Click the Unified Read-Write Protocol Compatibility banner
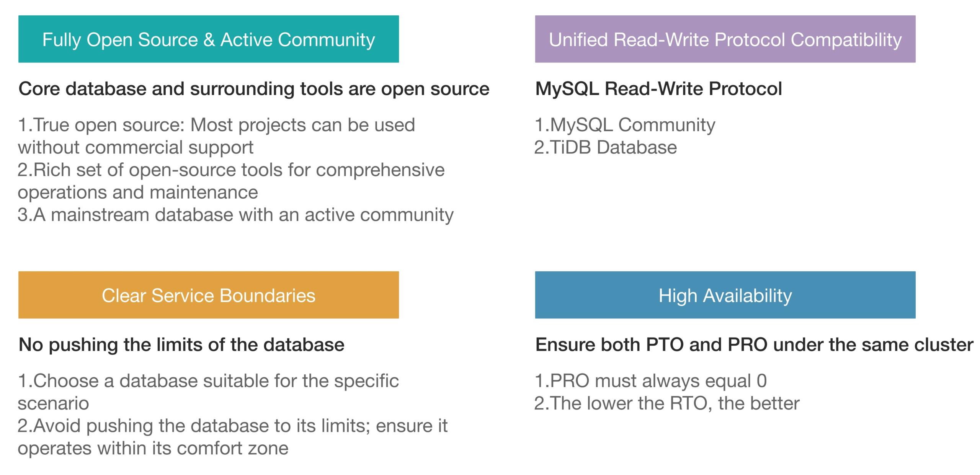This screenshot has height=475, width=980. [725, 39]
